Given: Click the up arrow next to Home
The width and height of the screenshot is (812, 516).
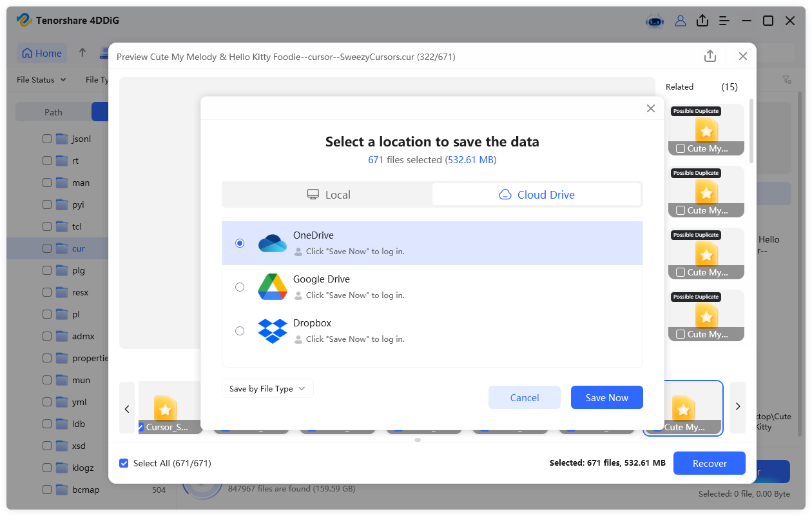Looking at the screenshot, I should [x=82, y=53].
